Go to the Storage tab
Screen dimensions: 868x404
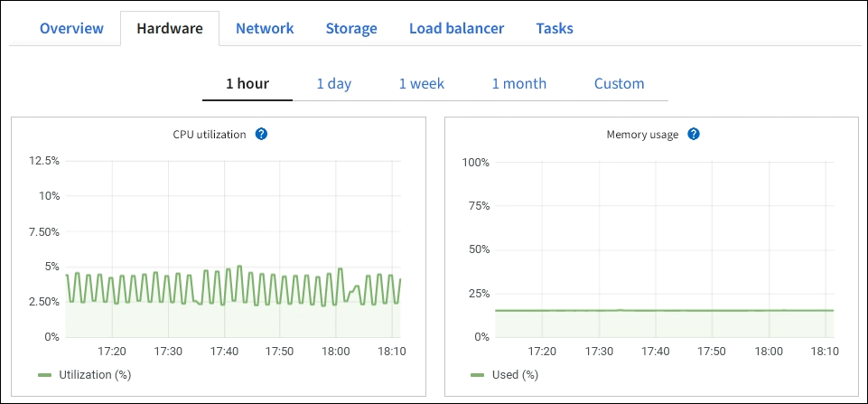(351, 28)
